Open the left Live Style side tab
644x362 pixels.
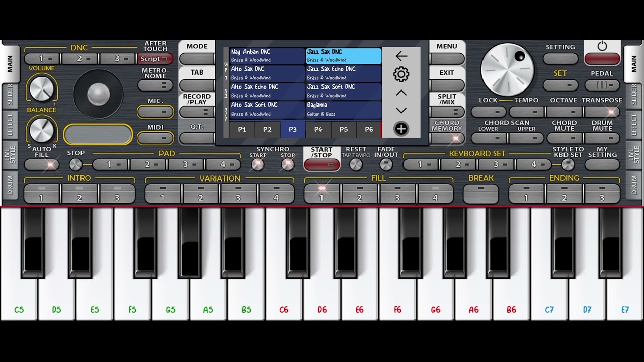click(10, 154)
